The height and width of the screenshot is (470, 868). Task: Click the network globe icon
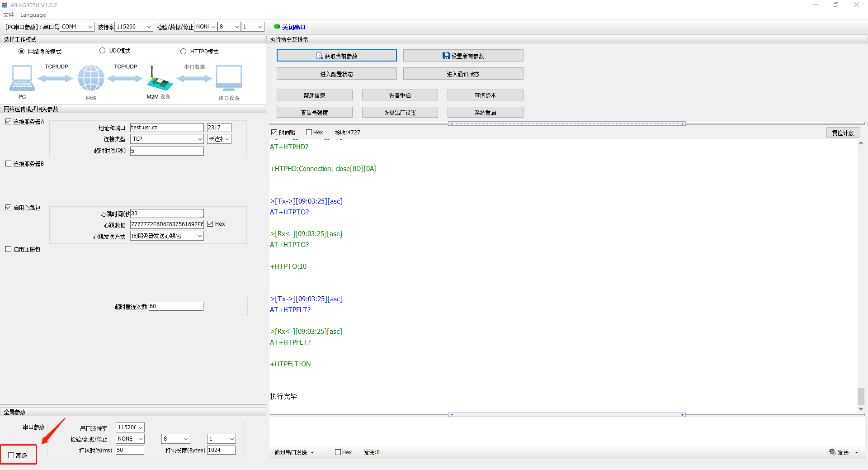91,78
